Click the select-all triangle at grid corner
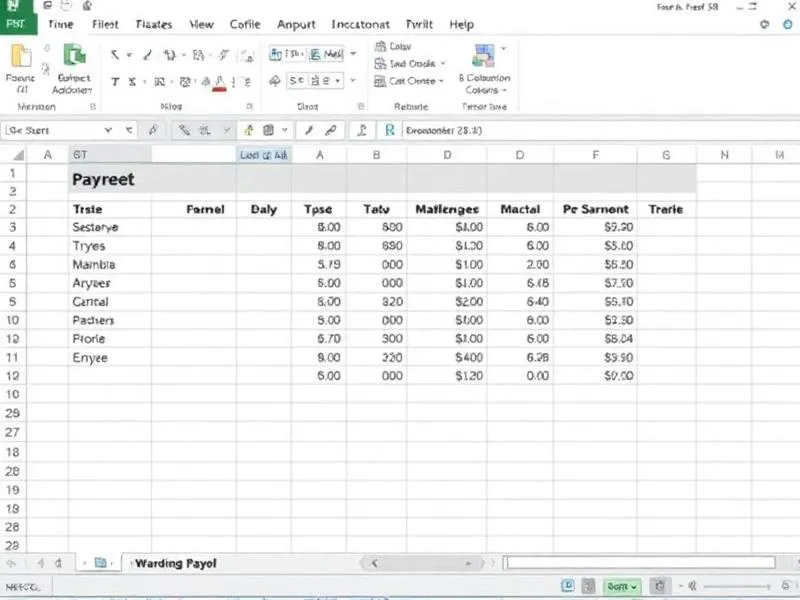 (18, 155)
